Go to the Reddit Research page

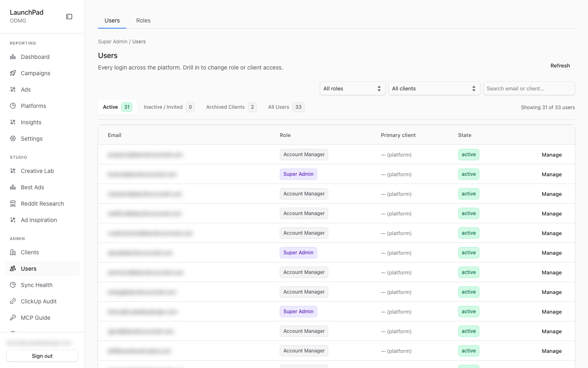pyautogui.click(x=42, y=204)
